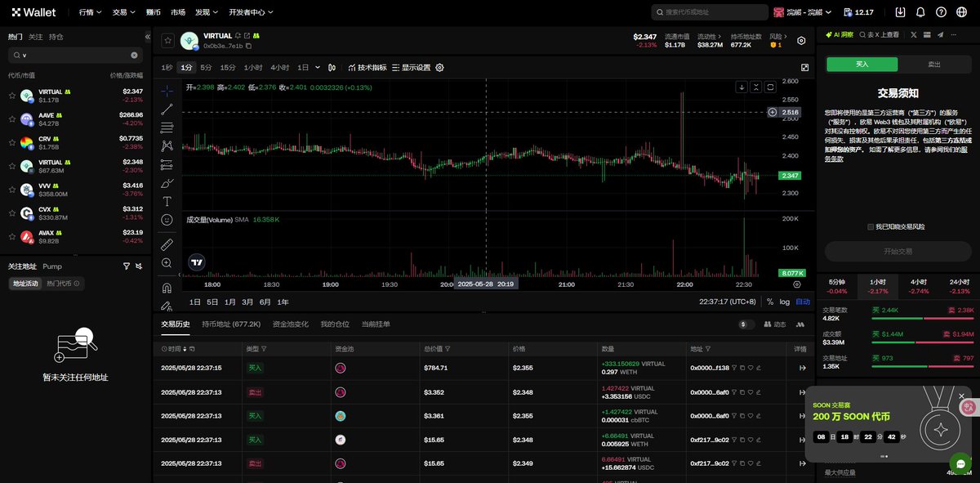Collapse the left sidebar panel
The image size is (980, 483).
coord(148,37)
